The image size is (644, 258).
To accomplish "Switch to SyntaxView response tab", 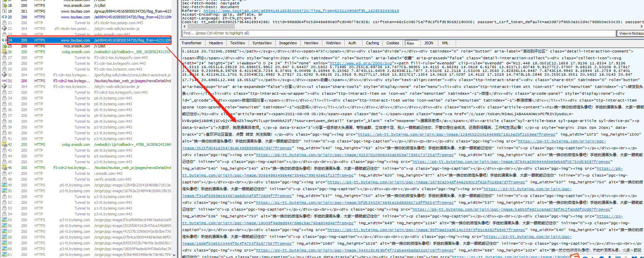I will pyautogui.click(x=262, y=43).
